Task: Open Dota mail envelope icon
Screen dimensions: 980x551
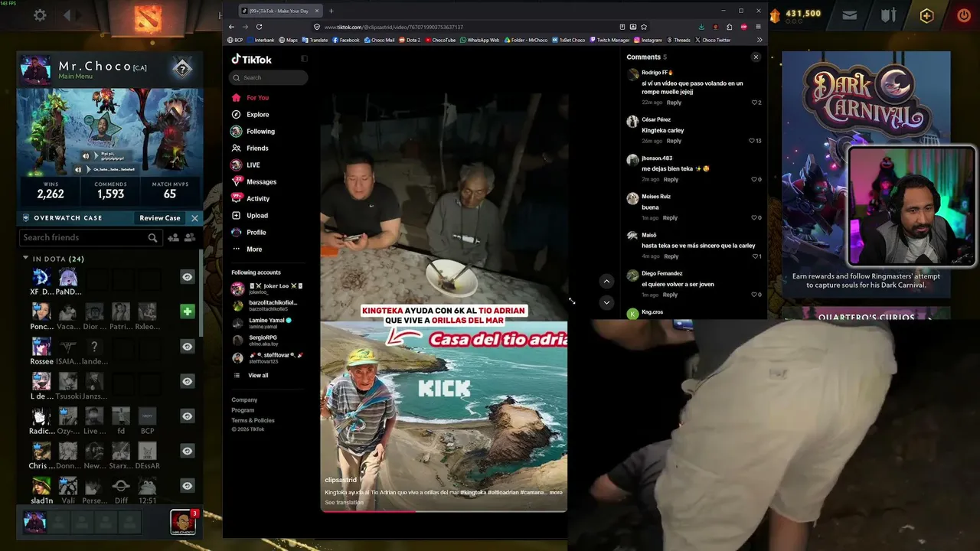Action: click(850, 15)
